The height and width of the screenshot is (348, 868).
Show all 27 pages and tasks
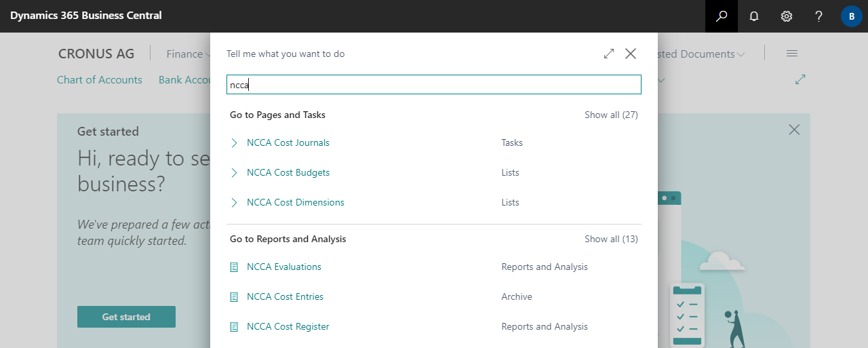611,115
